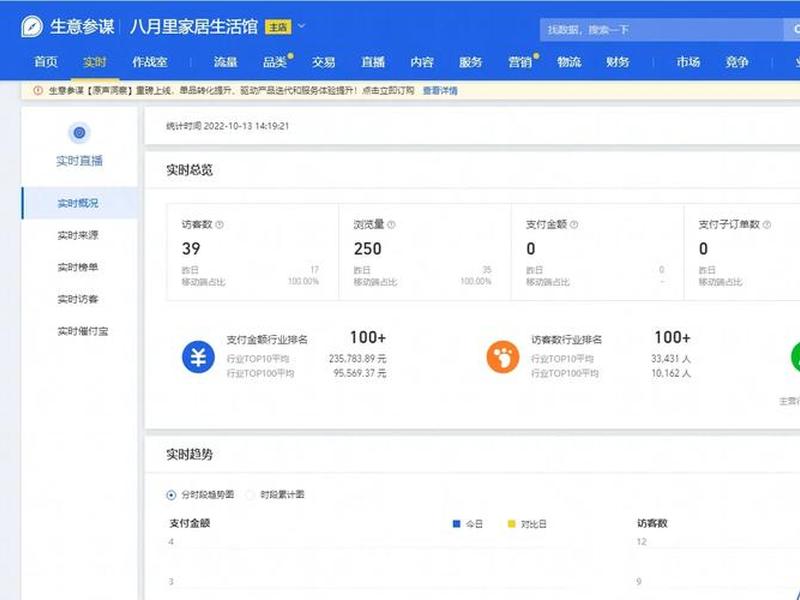Screen dimensions: 800x600
Task: Click help icon beside 支付金额
Action: coord(574,224)
